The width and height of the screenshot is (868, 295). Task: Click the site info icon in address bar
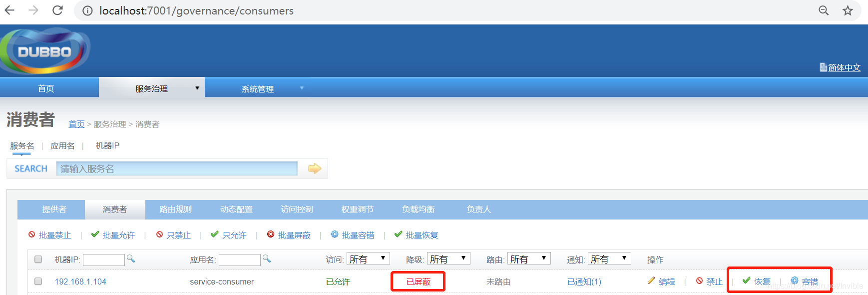[87, 11]
